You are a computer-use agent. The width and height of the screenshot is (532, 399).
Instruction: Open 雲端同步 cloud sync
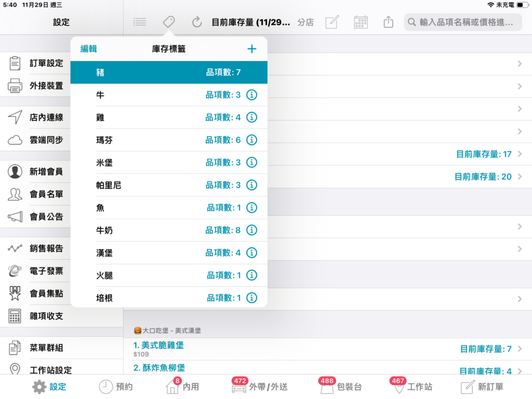click(x=35, y=140)
